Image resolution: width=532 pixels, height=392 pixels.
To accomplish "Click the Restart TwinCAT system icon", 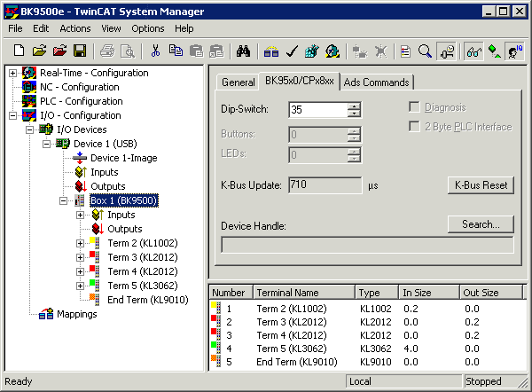I will [332, 51].
